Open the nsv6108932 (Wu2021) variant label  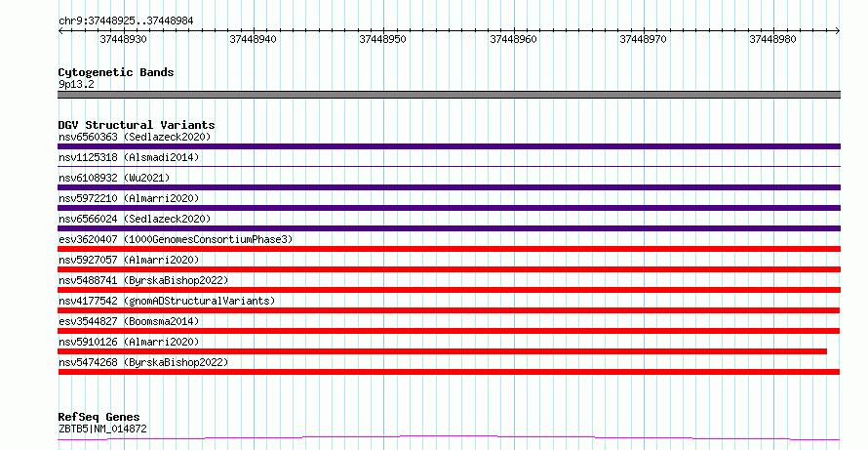coord(114,178)
